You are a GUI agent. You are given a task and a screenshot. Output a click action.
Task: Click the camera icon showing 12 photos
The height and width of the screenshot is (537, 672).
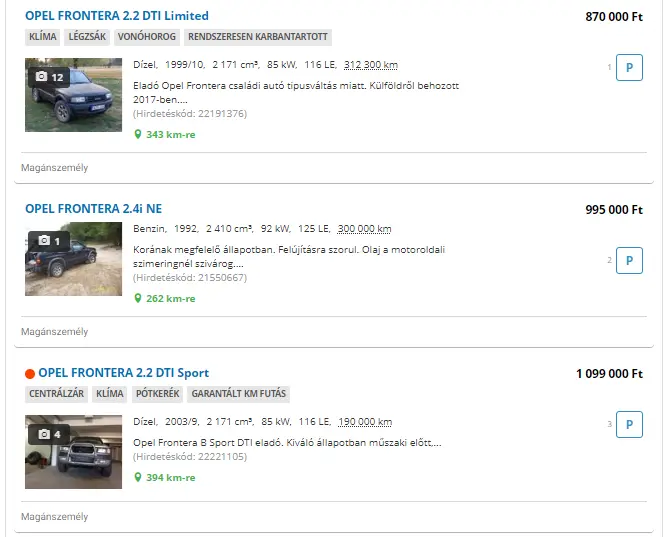tap(41, 76)
